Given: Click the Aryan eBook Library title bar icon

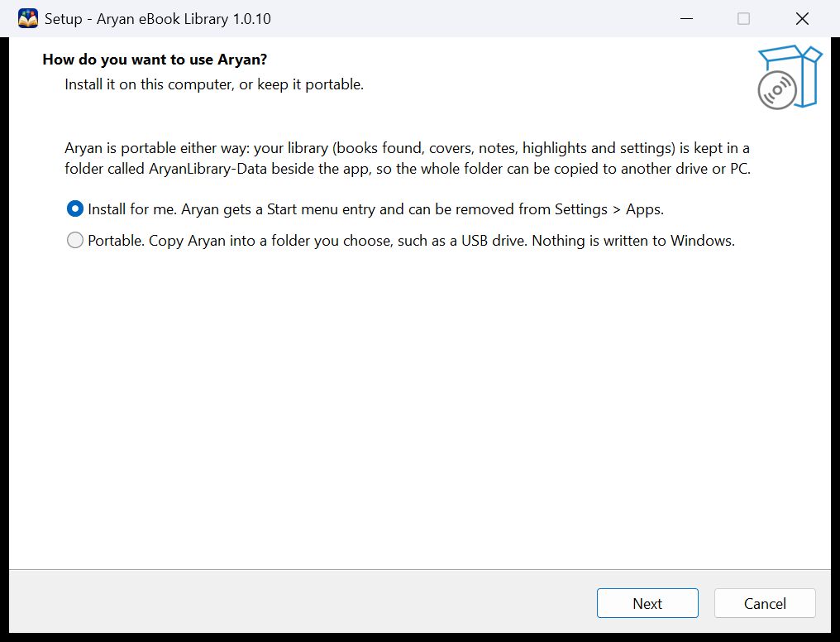Looking at the screenshot, I should click(28, 19).
